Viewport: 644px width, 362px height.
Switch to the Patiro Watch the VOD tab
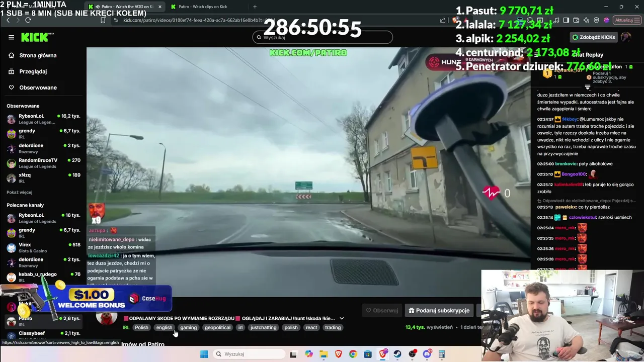coord(126,7)
